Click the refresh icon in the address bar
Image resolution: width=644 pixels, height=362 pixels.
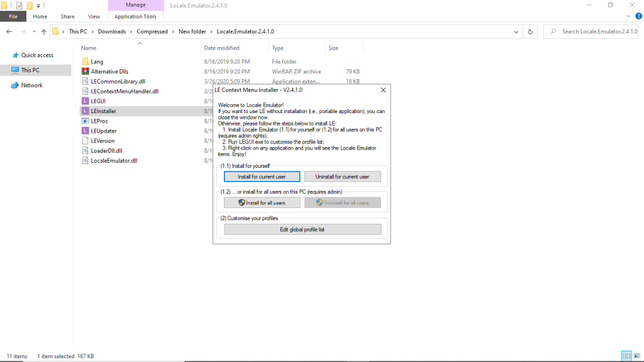(529, 31)
